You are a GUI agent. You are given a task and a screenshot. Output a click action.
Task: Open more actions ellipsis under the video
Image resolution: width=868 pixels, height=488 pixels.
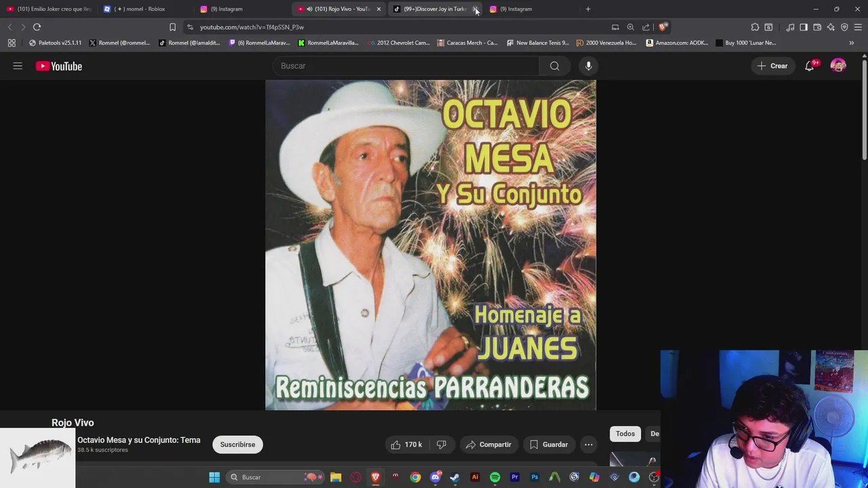click(x=589, y=445)
